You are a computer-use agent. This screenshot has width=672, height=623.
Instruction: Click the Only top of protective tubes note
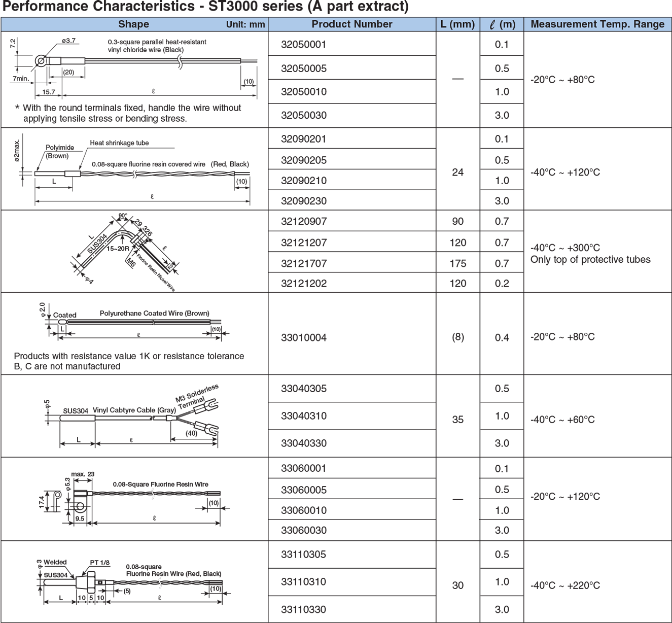[590, 260]
